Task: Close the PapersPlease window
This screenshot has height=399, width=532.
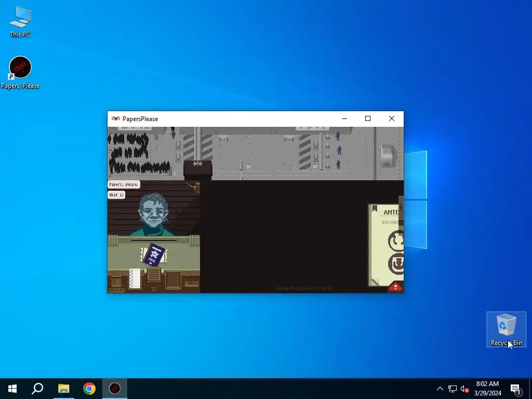Action: click(392, 119)
